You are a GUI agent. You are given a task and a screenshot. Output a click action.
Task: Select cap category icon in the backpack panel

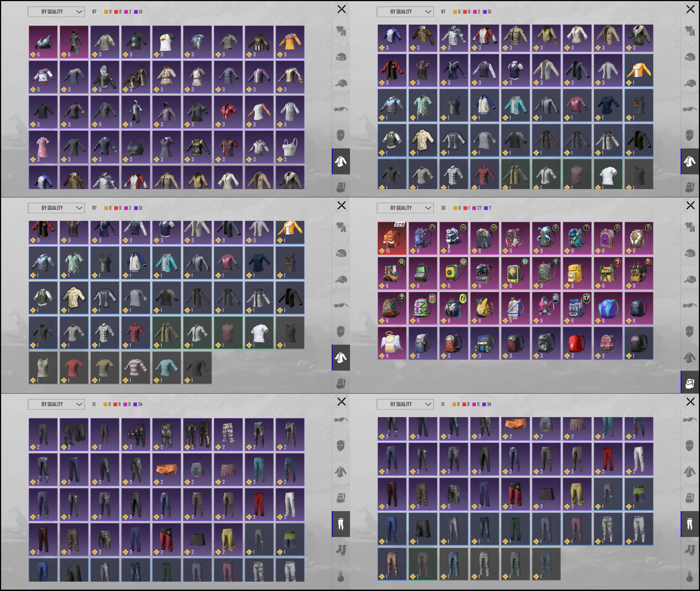point(690,279)
